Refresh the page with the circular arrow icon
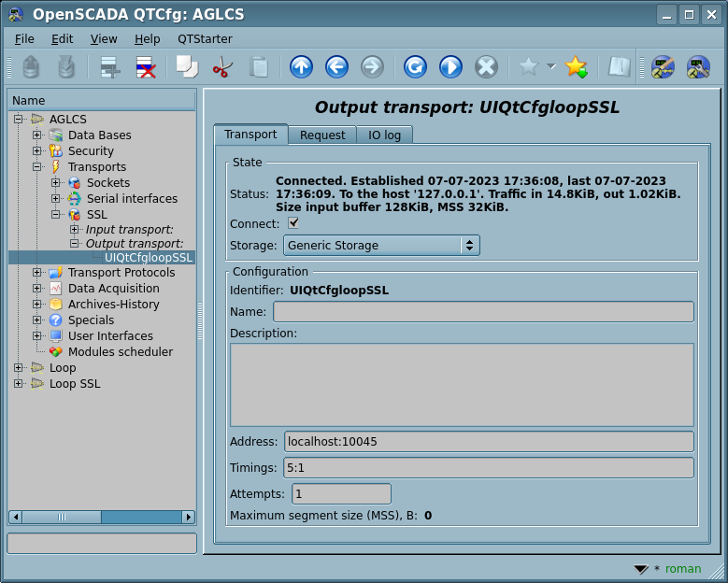 (x=415, y=67)
